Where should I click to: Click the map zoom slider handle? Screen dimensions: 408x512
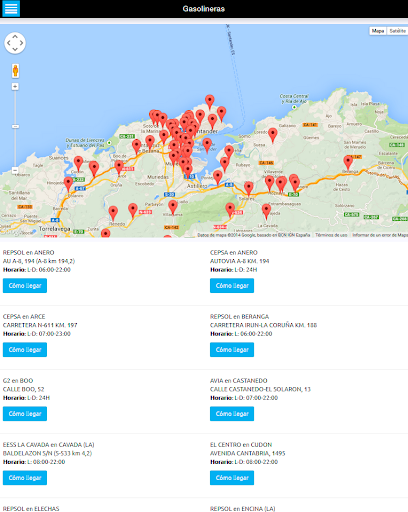(15, 127)
